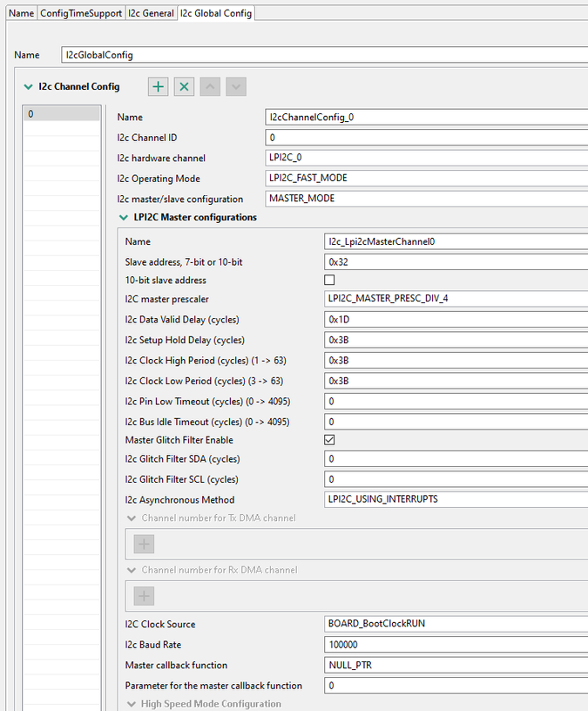
Task: Open the I2C master prescaler dropdown
Action: click(456, 298)
